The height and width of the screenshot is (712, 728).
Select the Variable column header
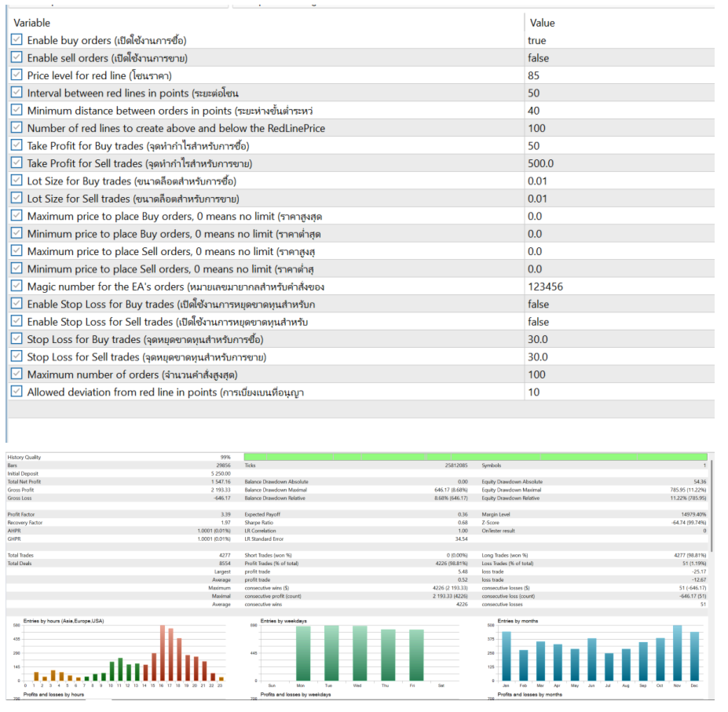[x=31, y=23]
